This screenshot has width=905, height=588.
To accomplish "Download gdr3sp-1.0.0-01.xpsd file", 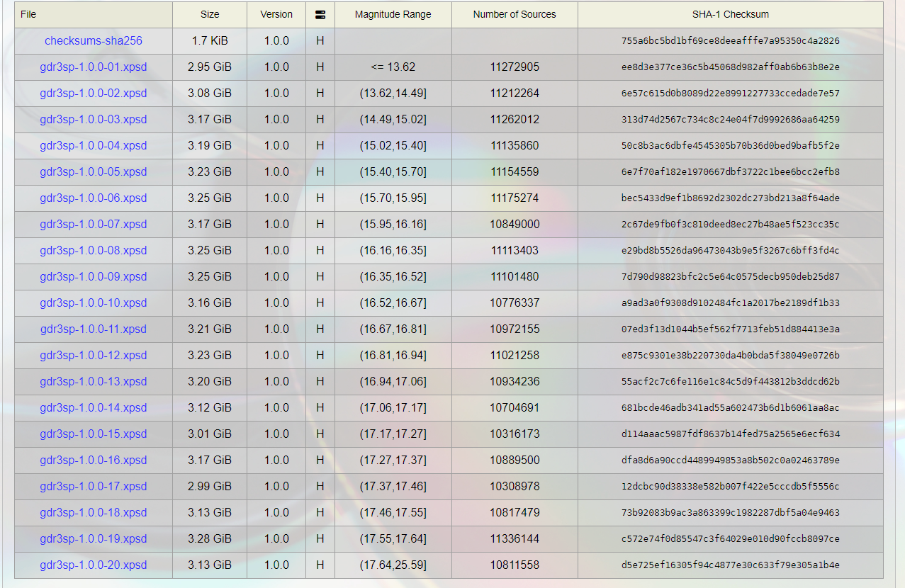I will click(x=94, y=67).
